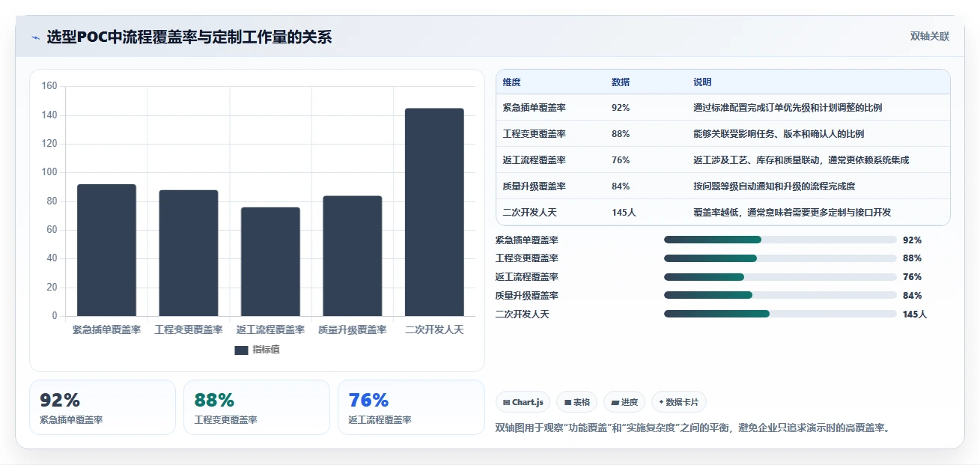Open the 92% 紧急插单覆盖率 data card
The height and width of the screenshot is (465, 980).
pos(103,407)
